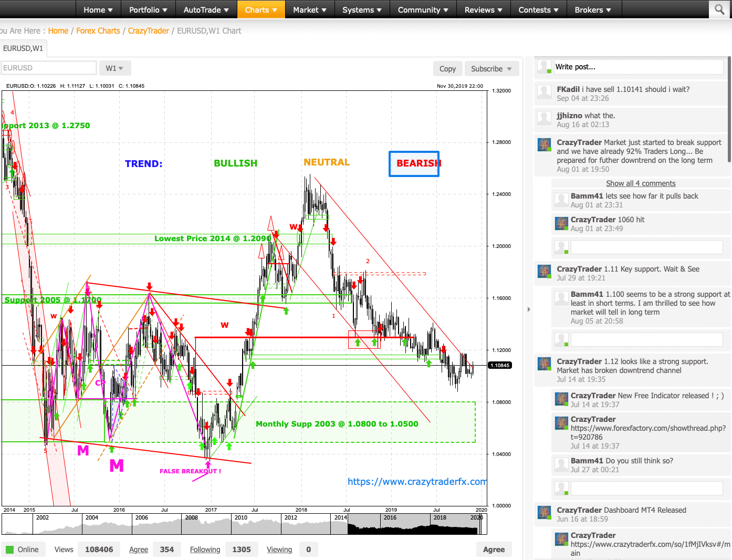Expand the AutoTrade menu

206,9
